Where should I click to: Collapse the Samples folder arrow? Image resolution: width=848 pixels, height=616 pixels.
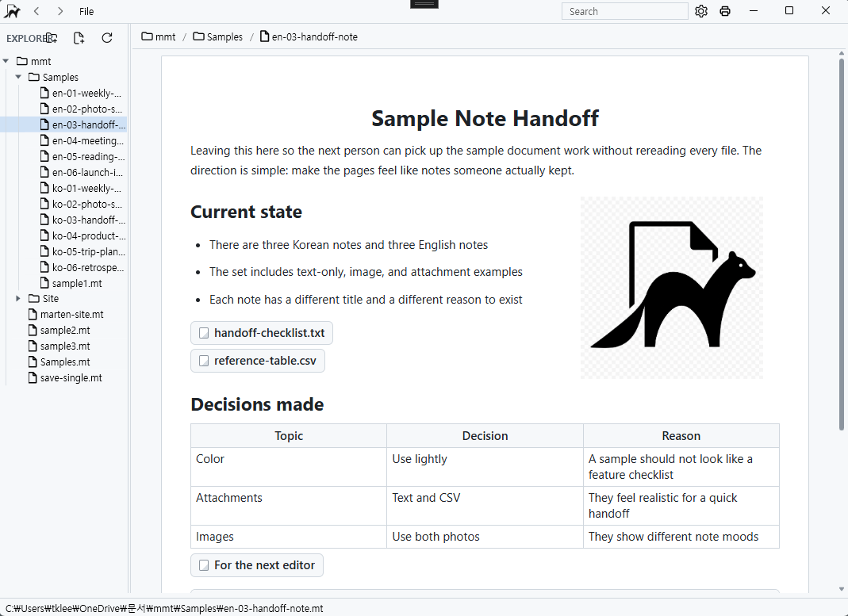17,77
